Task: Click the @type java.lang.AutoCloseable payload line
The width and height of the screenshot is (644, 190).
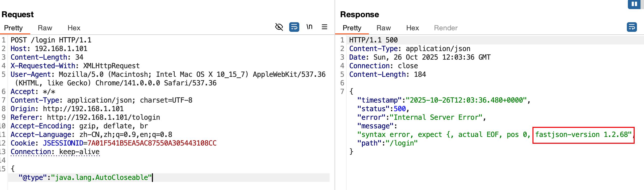Action: (x=85, y=178)
